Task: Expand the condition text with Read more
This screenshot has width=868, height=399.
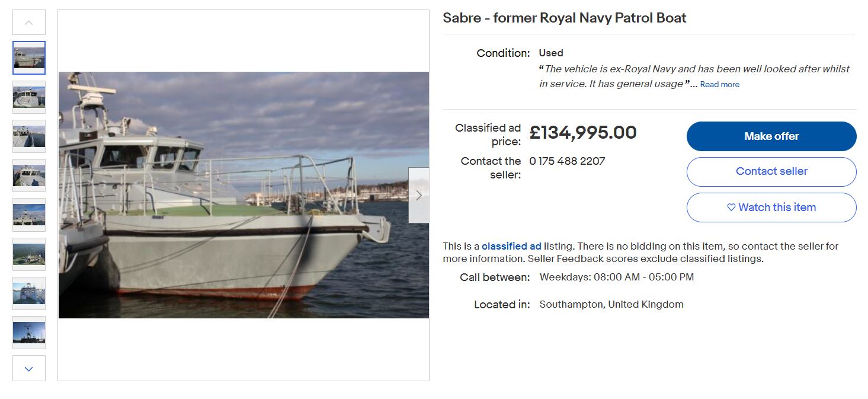Action: pyautogui.click(x=719, y=85)
